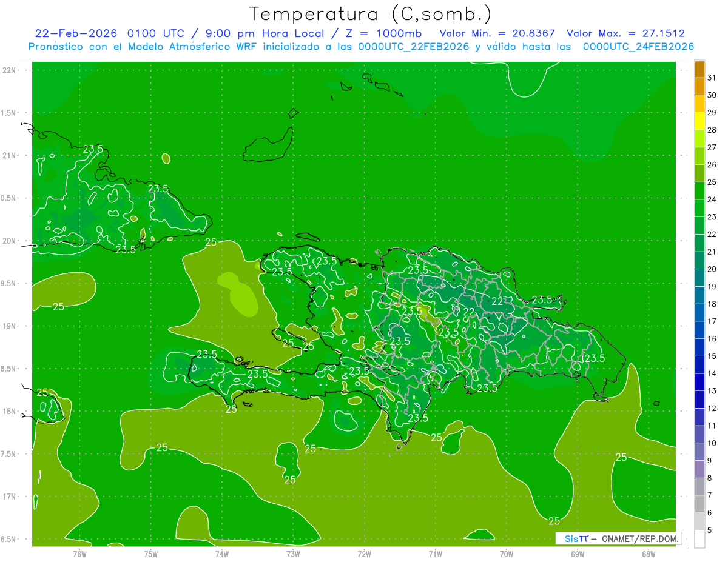Click the init time "0000UTC_22FEB2026"
The width and height of the screenshot is (728, 562).
click(x=414, y=47)
